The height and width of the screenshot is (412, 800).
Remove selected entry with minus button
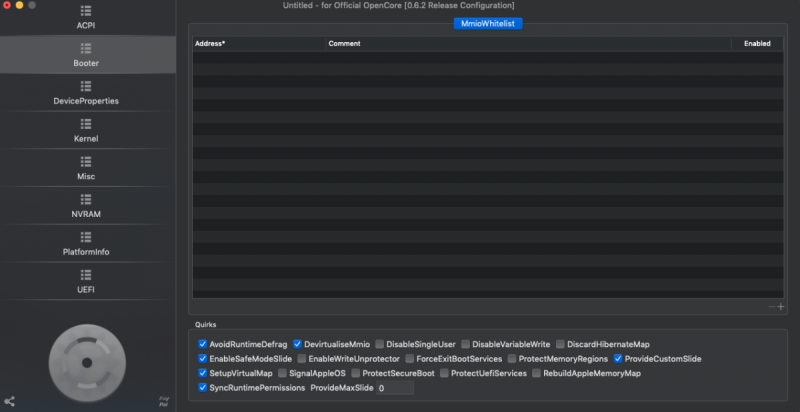pyautogui.click(x=771, y=306)
